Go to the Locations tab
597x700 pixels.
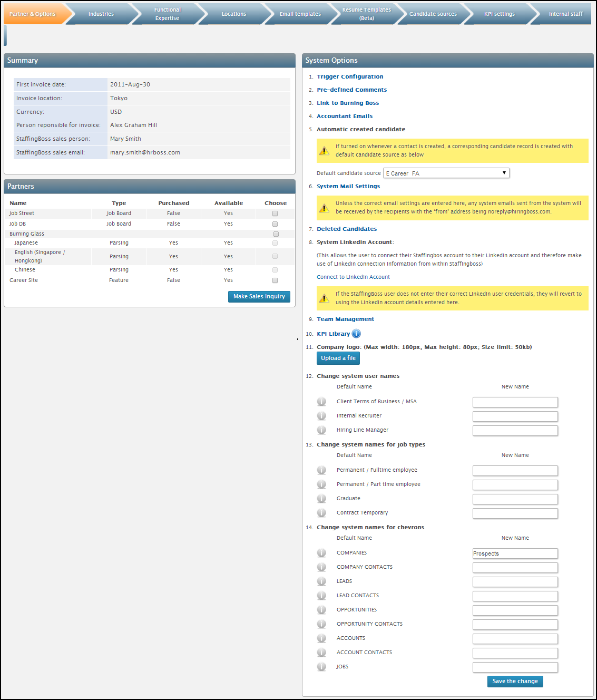point(233,14)
